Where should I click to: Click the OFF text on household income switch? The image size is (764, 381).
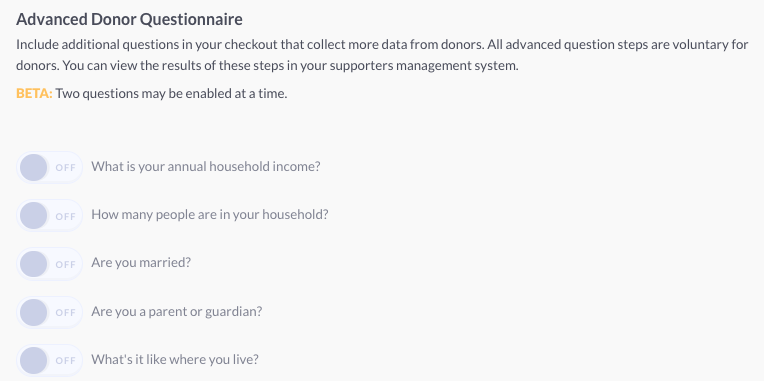(x=65, y=168)
